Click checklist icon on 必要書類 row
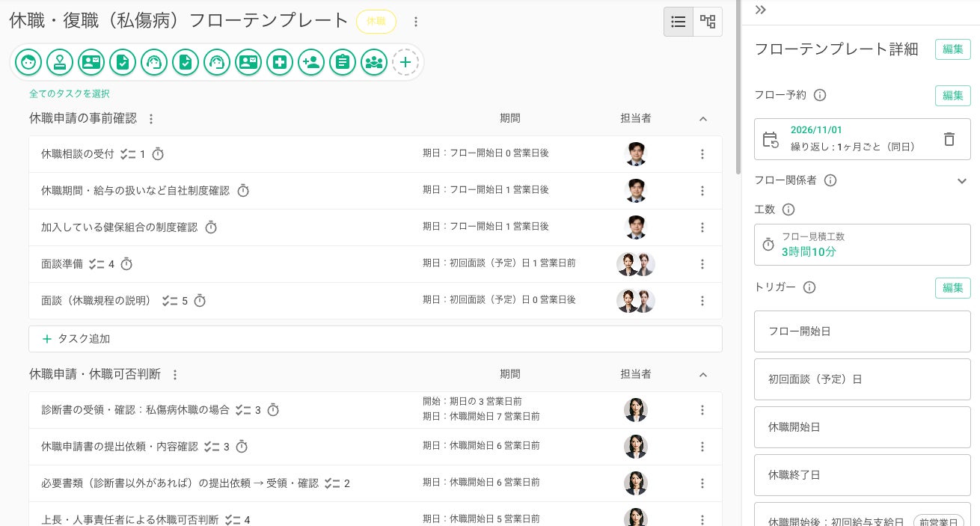 point(333,483)
